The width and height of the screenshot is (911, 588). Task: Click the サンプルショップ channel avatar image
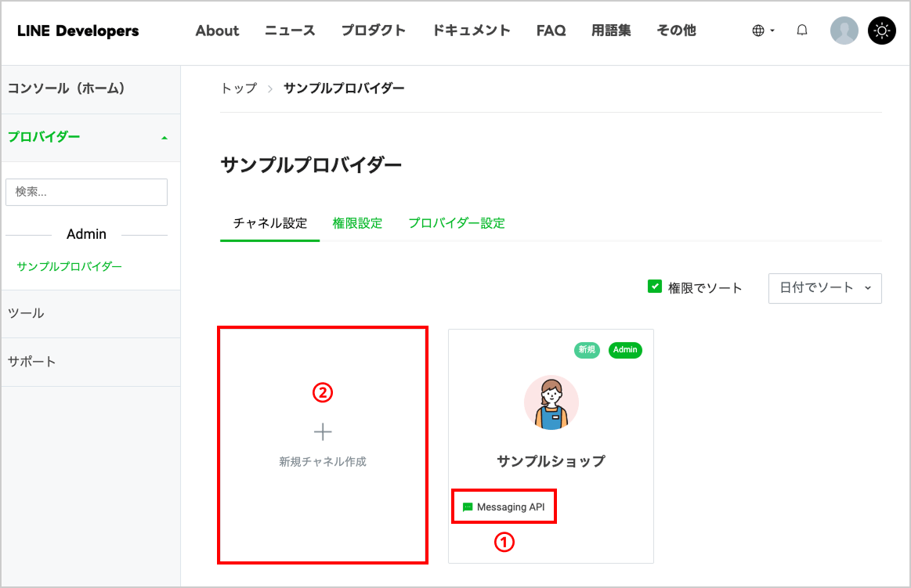pyautogui.click(x=551, y=402)
